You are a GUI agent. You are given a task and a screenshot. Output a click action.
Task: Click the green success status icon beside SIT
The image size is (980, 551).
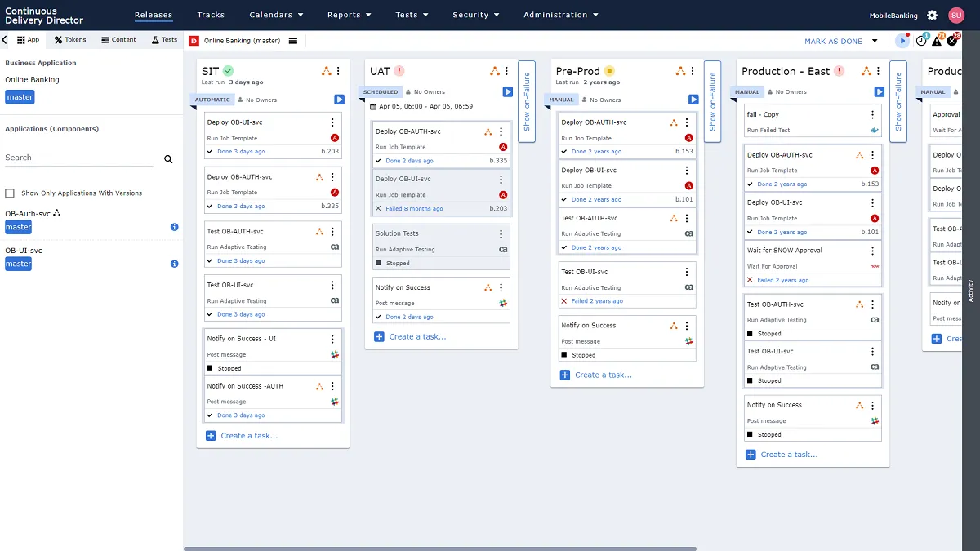(229, 71)
